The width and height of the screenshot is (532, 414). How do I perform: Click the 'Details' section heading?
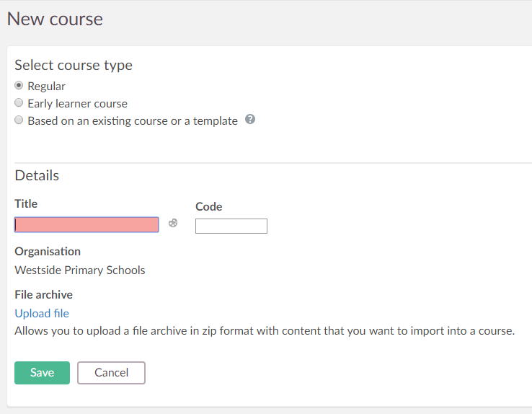(37, 175)
